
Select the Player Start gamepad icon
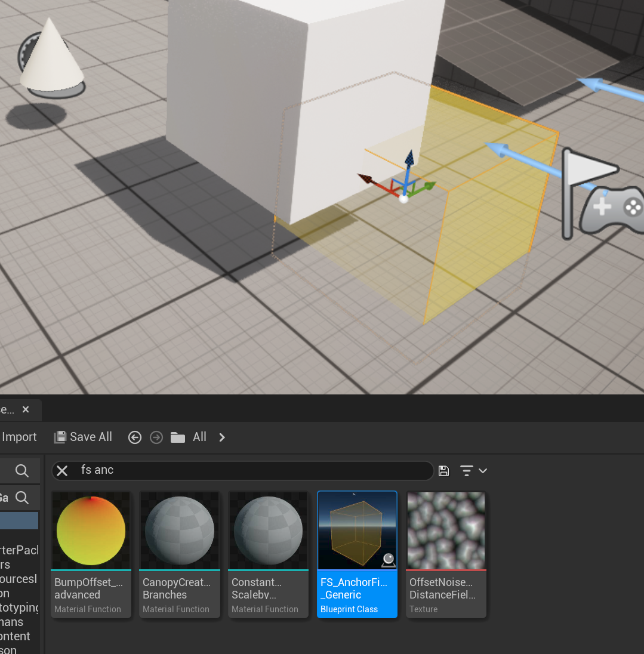coord(612,208)
